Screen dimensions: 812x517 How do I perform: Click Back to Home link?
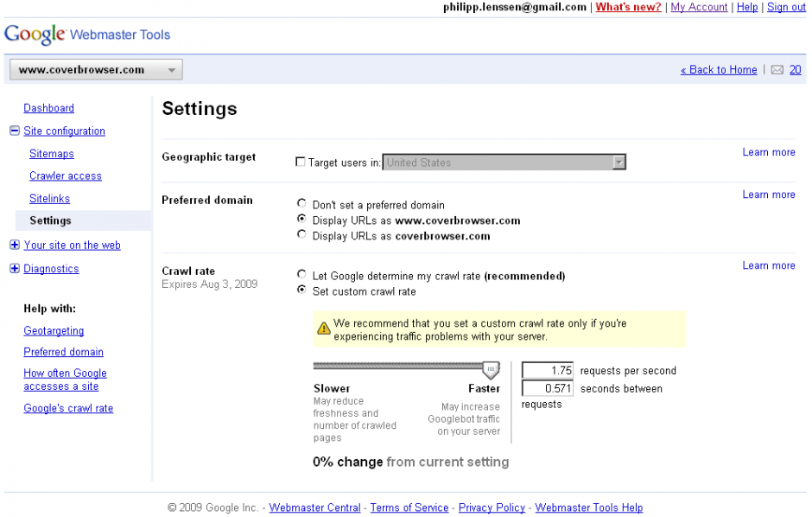(719, 70)
